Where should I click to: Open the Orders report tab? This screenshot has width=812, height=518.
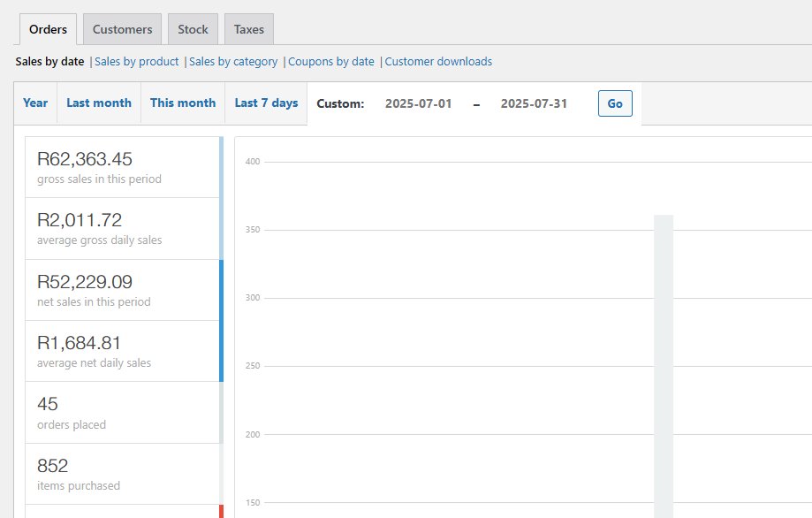pyautogui.click(x=48, y=29)
